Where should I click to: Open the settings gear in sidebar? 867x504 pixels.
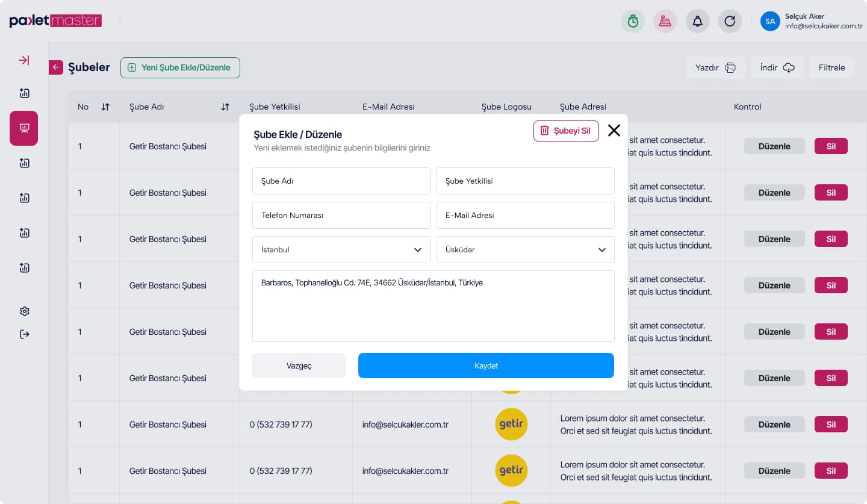click(24, 311)
